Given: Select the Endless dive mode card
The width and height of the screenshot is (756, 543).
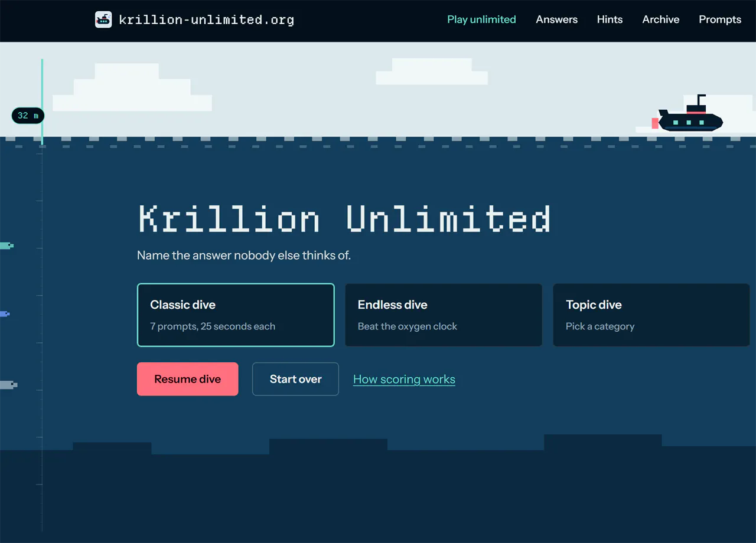Looking at the screenshot, I should [444, 315].
